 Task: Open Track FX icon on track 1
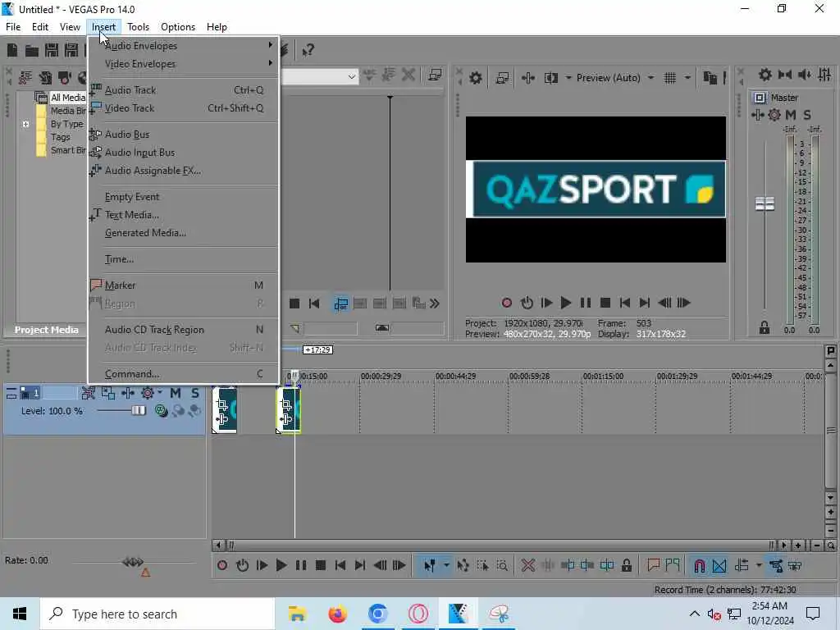coord(127,393)
